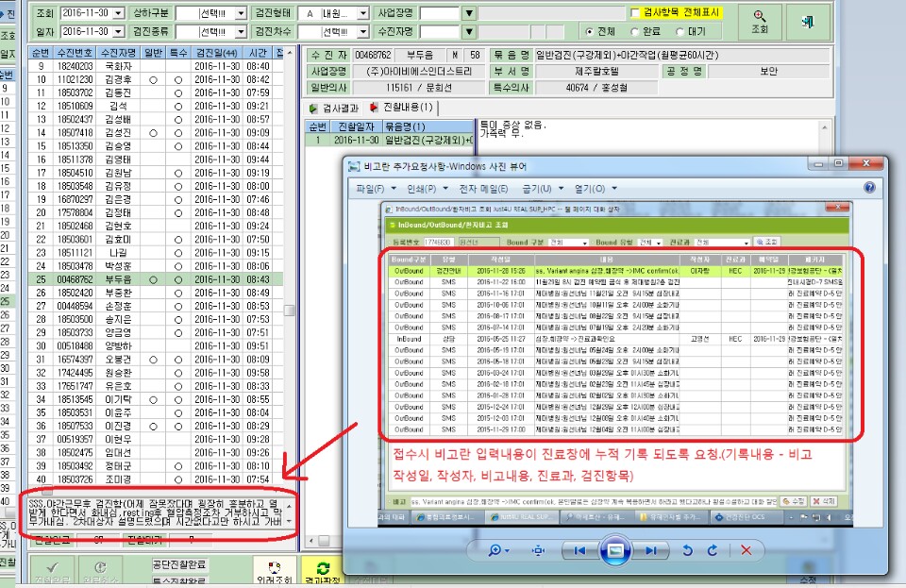Click the magnifier 조회 search icon

click(759, 22)
